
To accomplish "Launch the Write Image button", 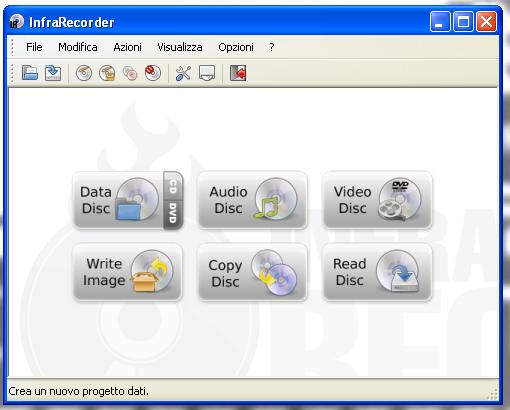I will (x=128, y=272).
